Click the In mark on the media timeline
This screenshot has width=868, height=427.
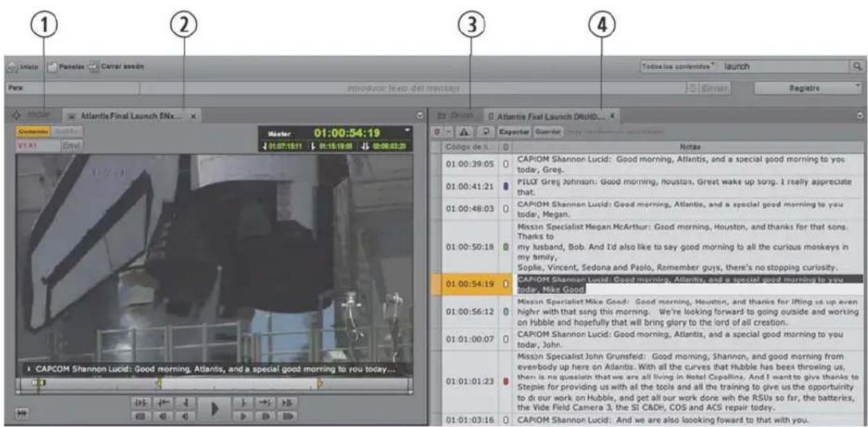158,382
